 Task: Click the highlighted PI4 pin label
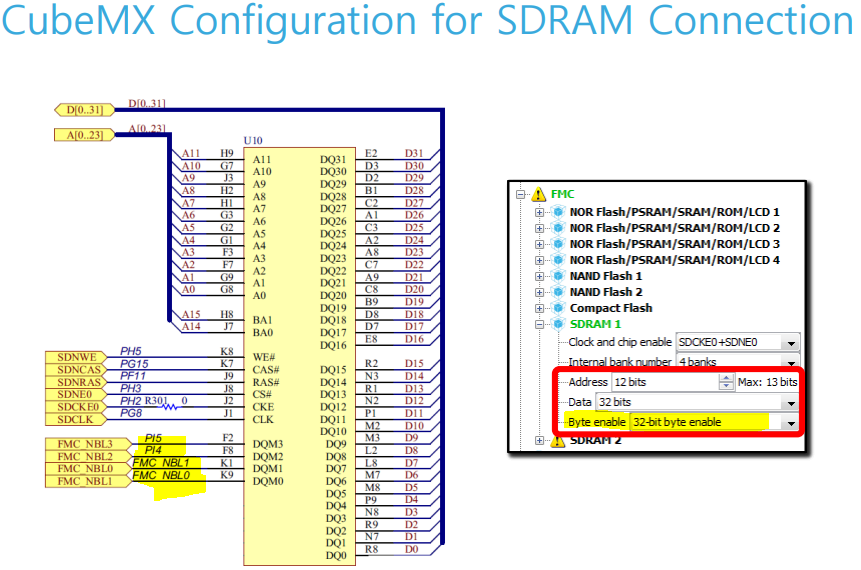coord(153,450)
